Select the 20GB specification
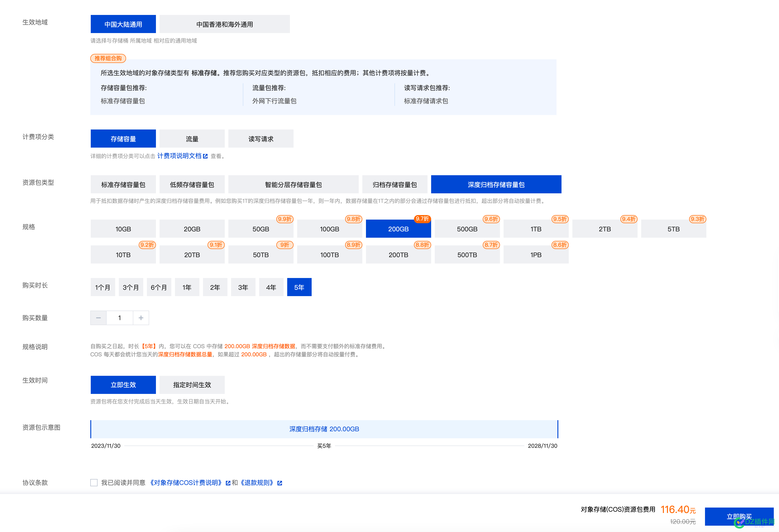The image size is (779, 532). [x=192, y=229]
